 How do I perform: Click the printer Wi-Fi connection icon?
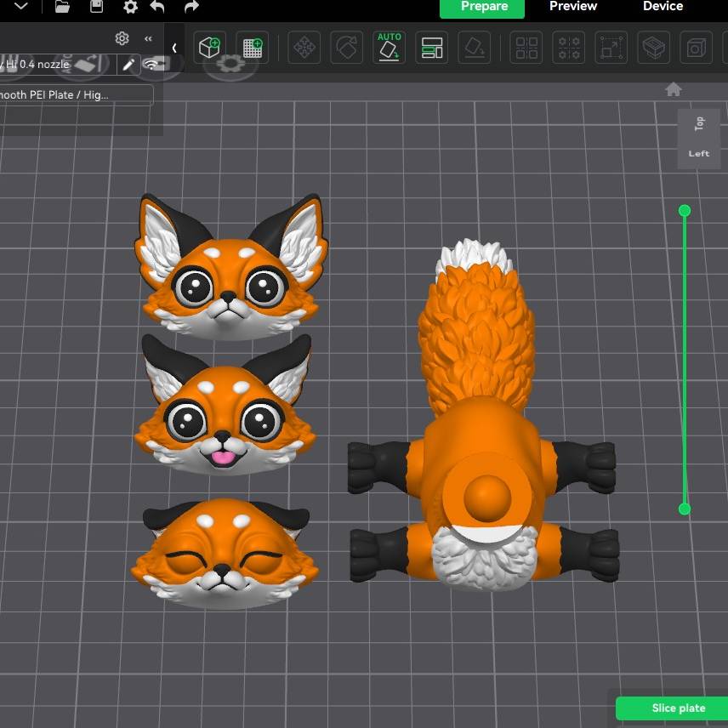tap(151, 65)
